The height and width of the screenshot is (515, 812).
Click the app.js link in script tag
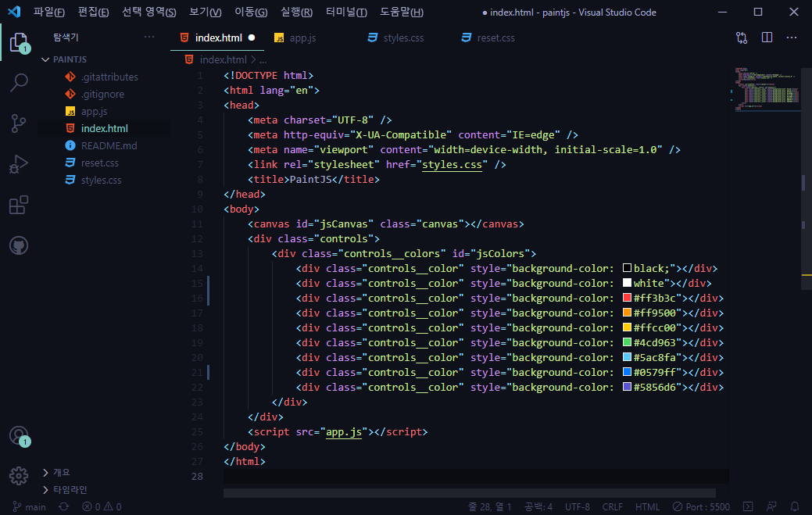pyautogui.click(x=343, y=432)
